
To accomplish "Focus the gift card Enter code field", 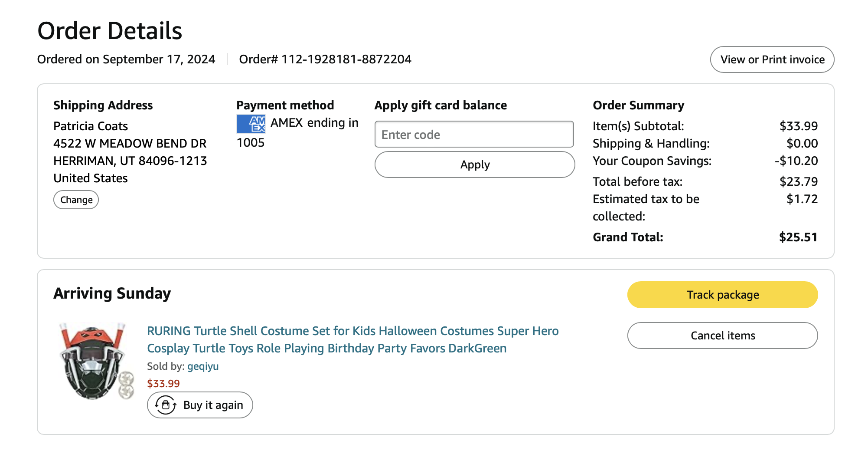I will coord(474,135).
